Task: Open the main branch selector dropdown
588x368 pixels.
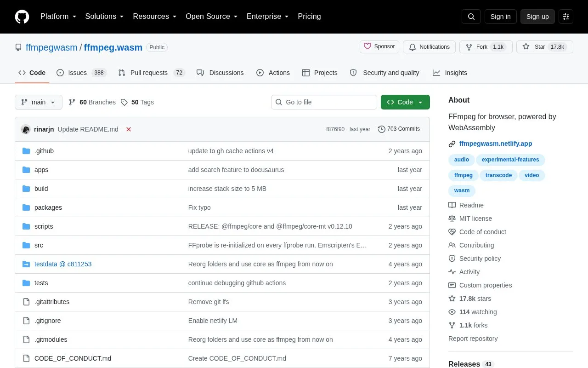Action: point(39,102)
